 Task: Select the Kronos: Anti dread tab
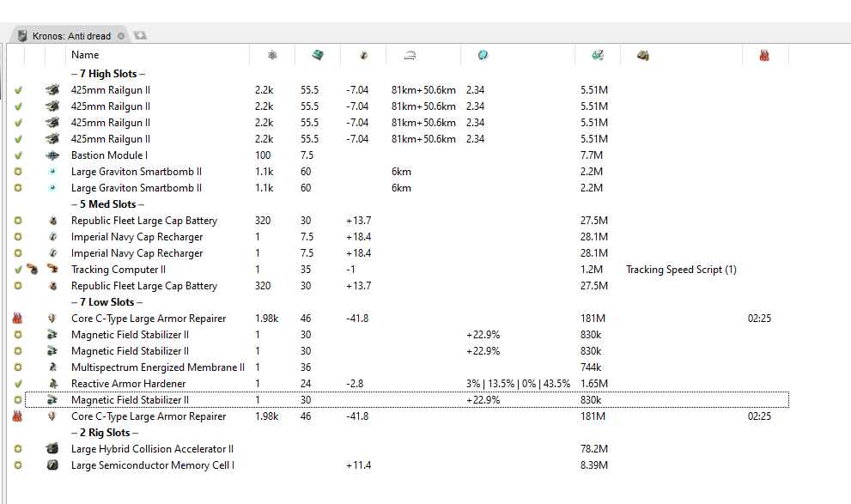pos(71,36)
